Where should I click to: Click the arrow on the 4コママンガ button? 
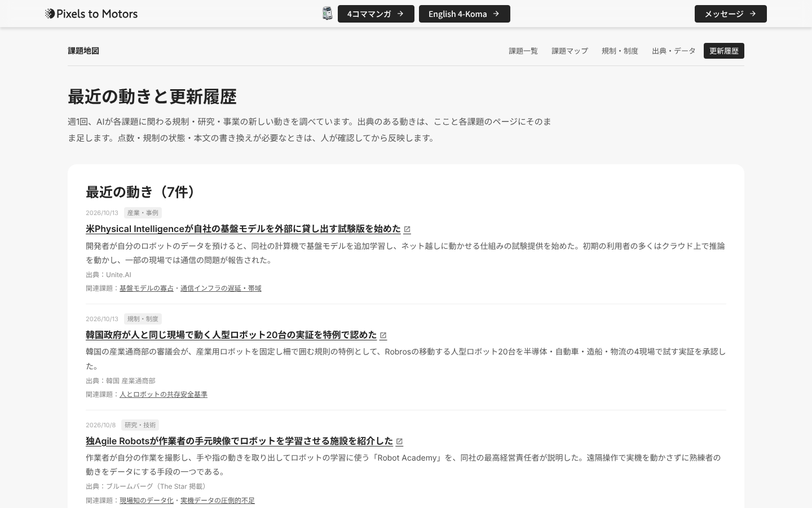400,14
